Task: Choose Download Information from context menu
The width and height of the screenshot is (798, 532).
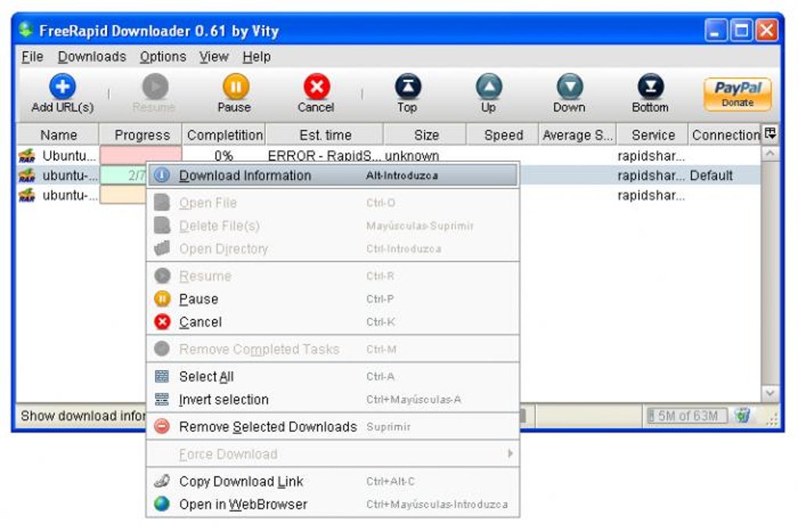Action: [245, 176]
